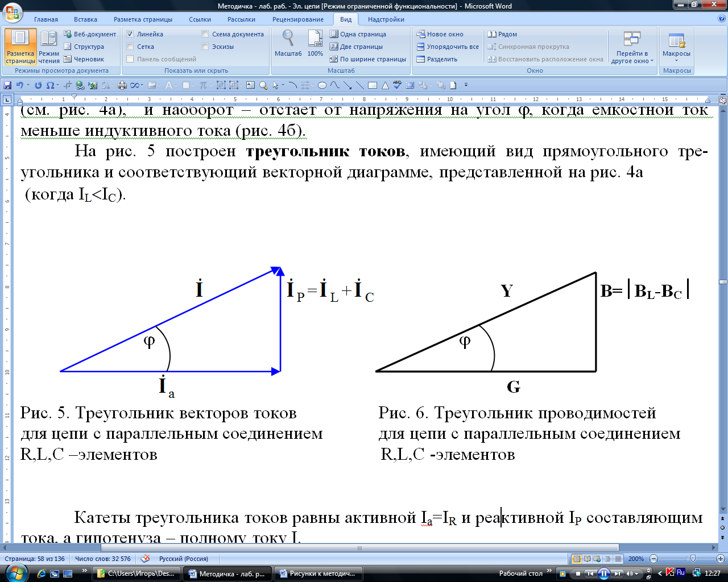Open the Office button menu
This screenshot has height=582, width=728.
click(13, 11)
